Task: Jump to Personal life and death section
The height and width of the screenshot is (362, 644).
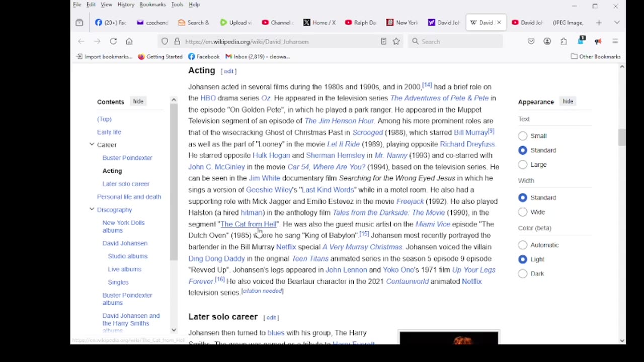Action: click(129, 197)
